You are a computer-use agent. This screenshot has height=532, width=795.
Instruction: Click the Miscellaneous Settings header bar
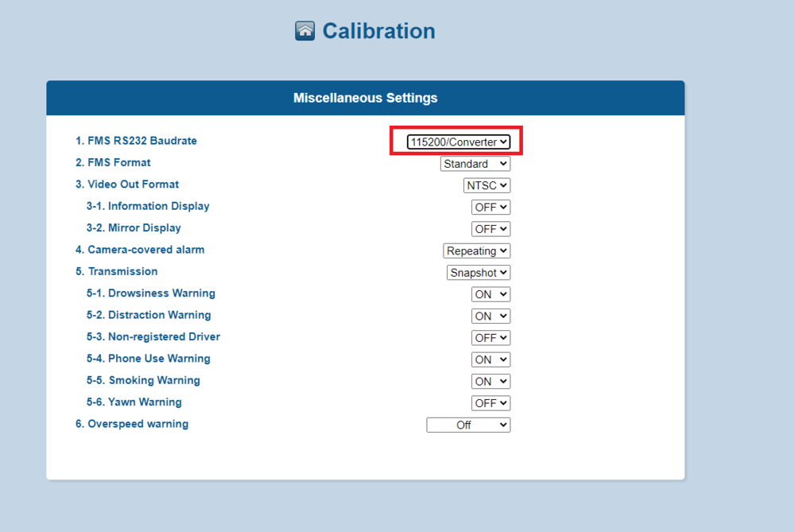click(365, 97)
